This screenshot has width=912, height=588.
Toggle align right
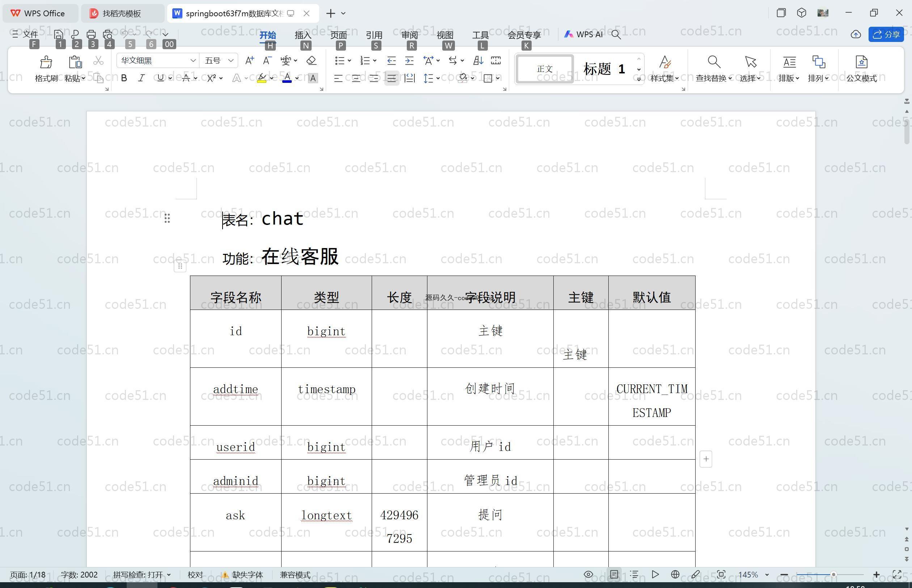373,78
